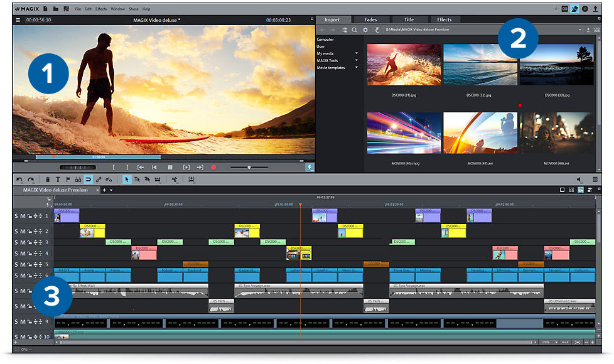Click the Redo arrow in the timeline toolbar
The height and width of the screenshot is (364, 614).
pyautogui.click(x=30, y=179)
